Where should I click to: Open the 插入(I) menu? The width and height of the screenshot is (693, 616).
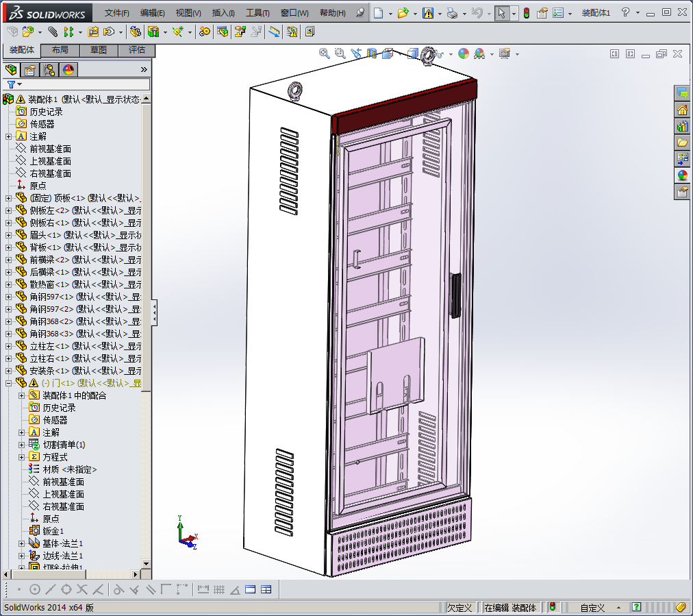click(223, 13)
